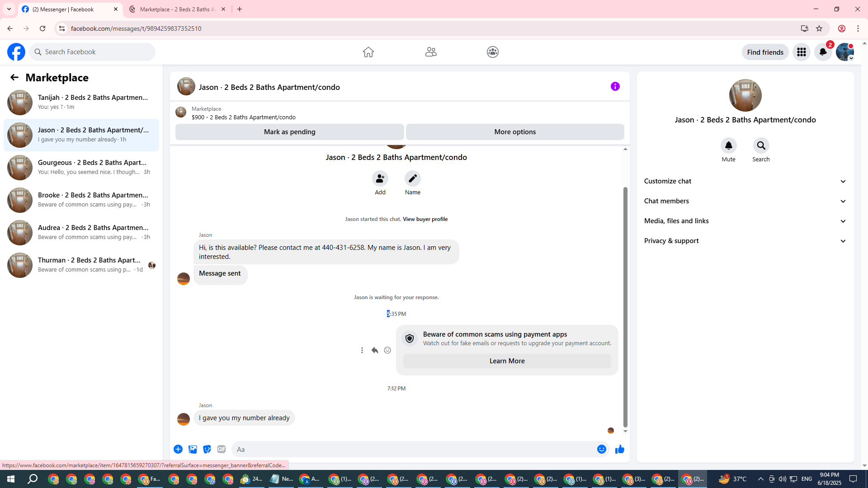Screen dimensions: 868x488
Task: Open Chrome profile icon
Action: click(842, 28)
